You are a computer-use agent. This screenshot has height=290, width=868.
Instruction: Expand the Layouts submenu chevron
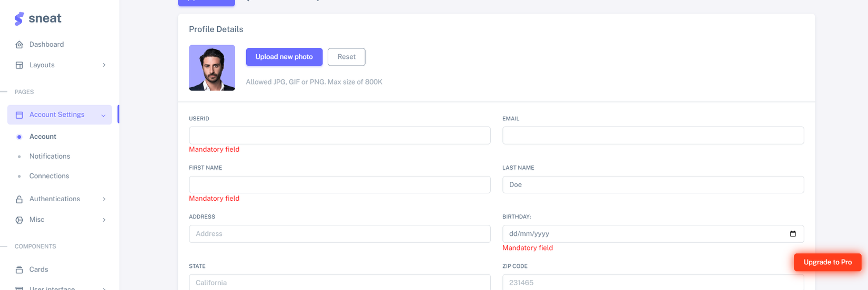pyautogui.click(x=104, y=65)
